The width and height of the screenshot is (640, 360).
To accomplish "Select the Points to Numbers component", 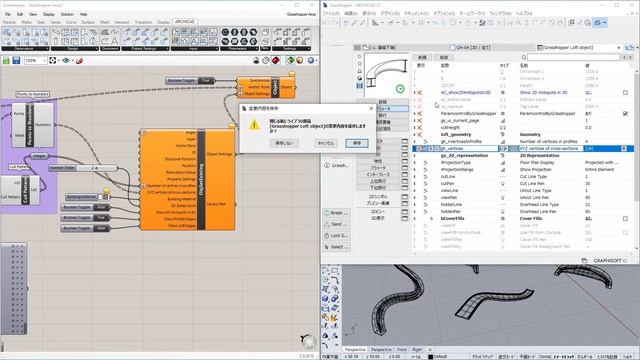I will pos(33,125).
